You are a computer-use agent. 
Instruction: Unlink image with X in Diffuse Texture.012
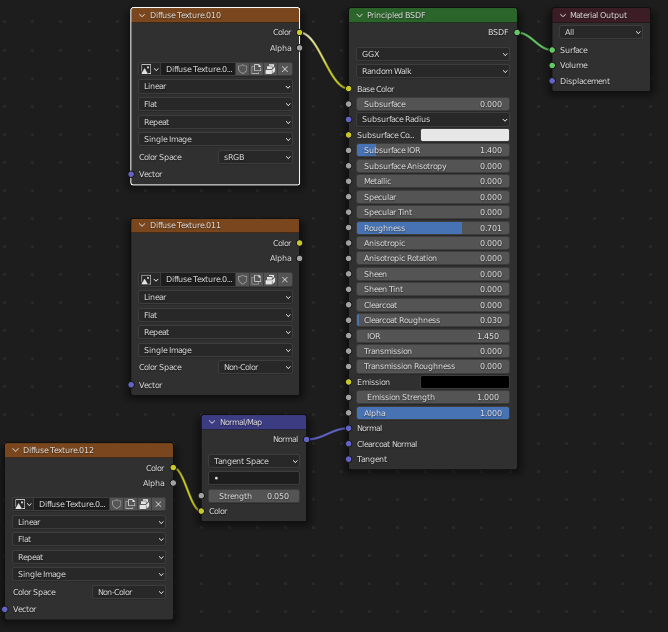[158, 504]
